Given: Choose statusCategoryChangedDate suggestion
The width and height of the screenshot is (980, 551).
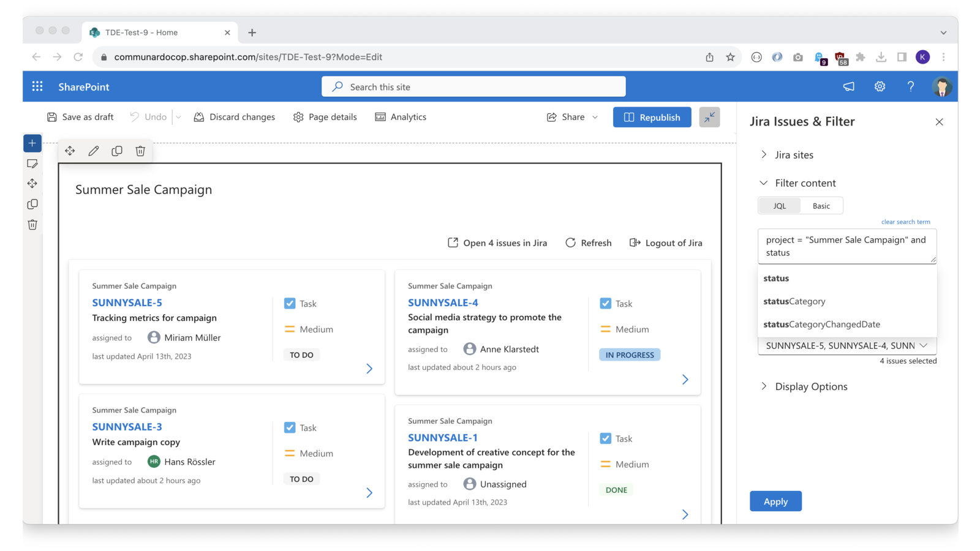Looking at the screenshot, I should pos(821,324).
